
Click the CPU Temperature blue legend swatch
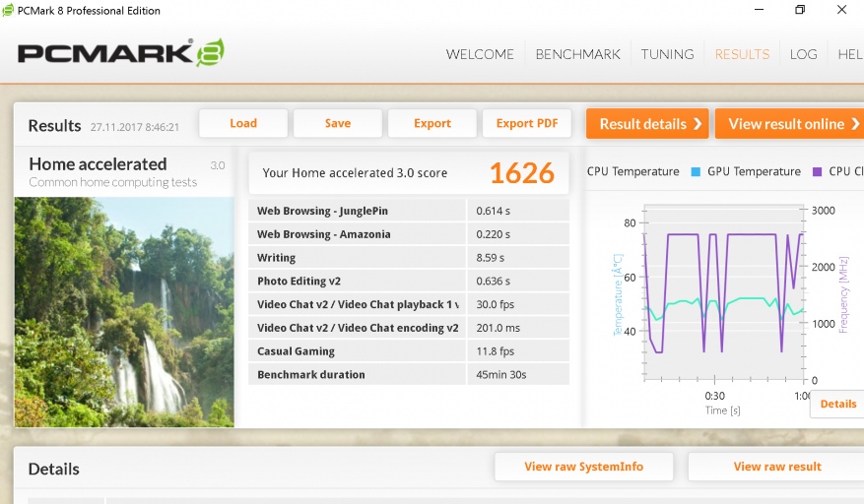[696, 172]
